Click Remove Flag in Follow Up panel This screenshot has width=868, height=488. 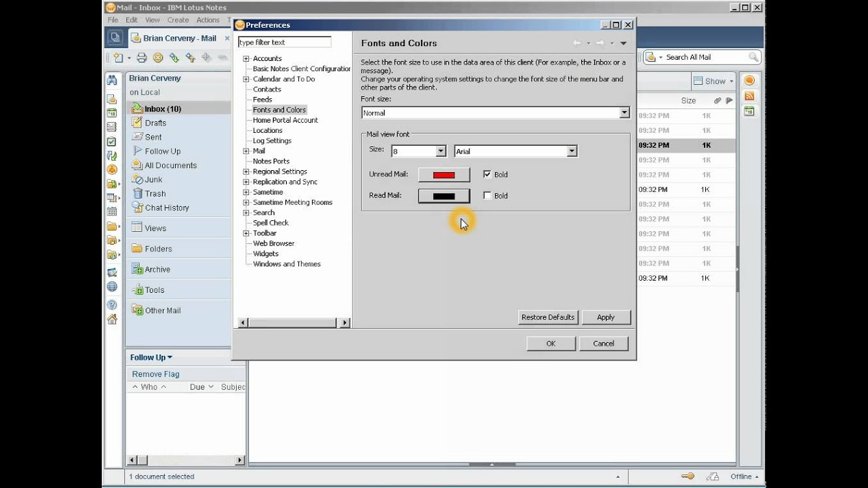pos(156,374)
